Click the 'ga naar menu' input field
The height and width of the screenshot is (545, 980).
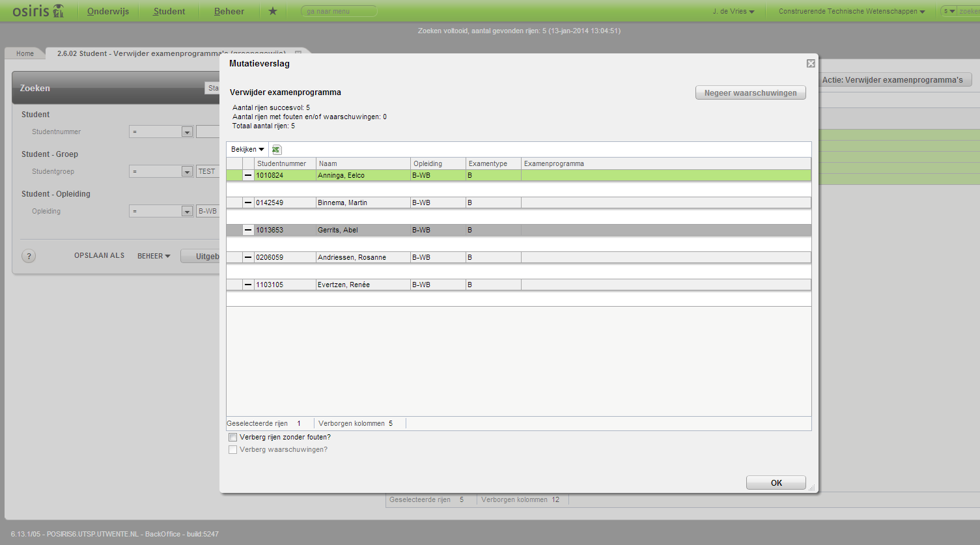(339, 11)
